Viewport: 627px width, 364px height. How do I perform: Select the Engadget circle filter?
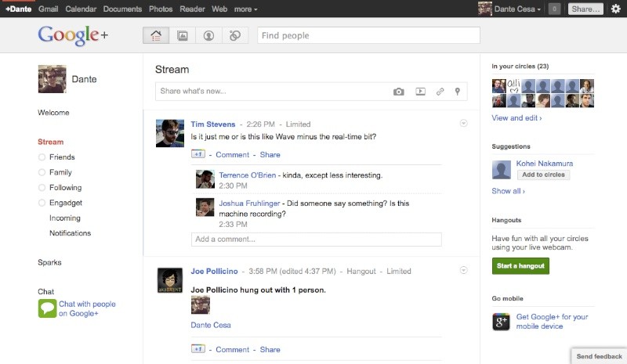coord(60,203)
